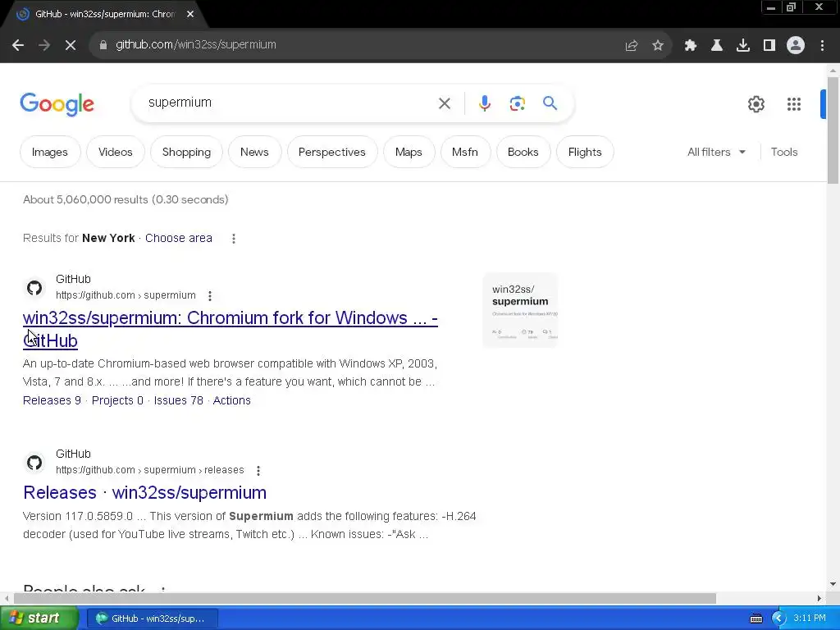Select the GitHub taskbar window button

pos(152,619)
